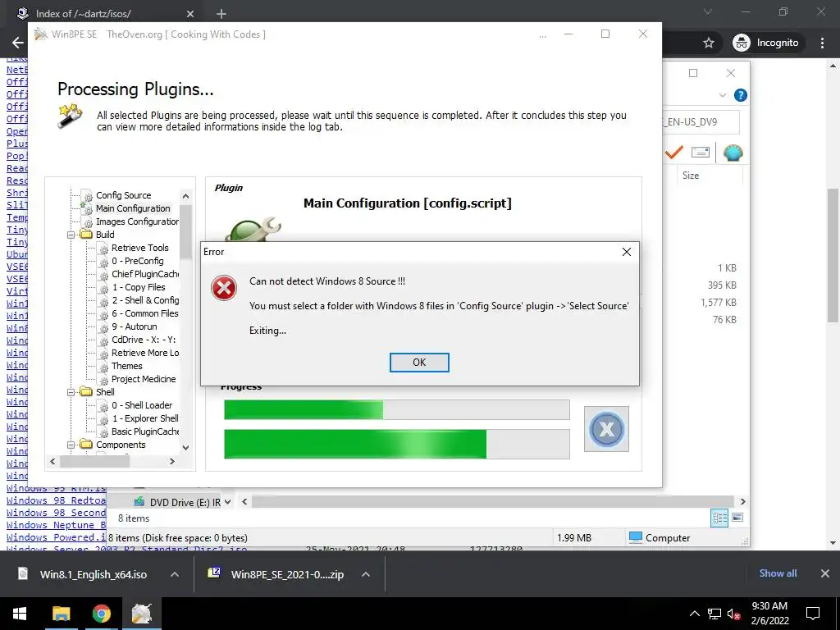Open Win8PE_SE zip download options
This screenshot has width=840, height=630.
point(366,574)
